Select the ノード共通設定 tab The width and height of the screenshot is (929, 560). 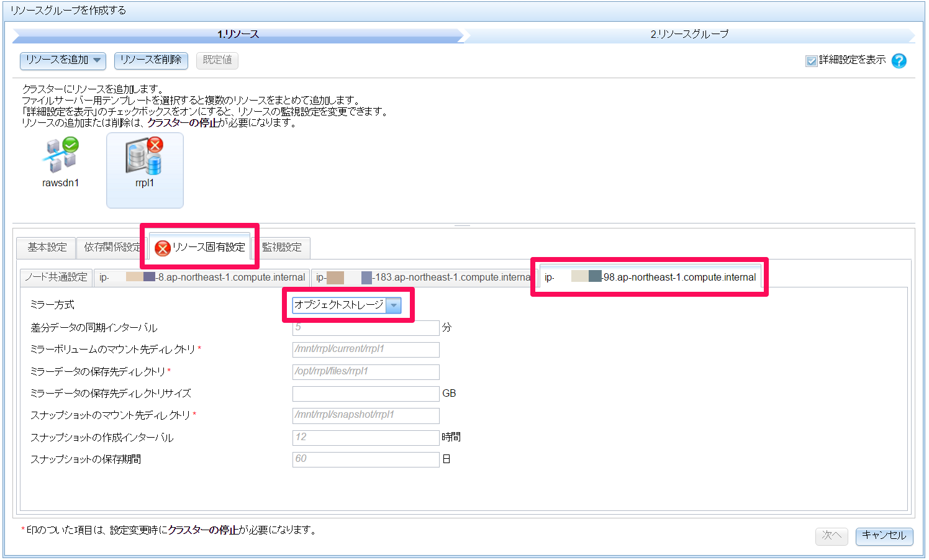55,277
